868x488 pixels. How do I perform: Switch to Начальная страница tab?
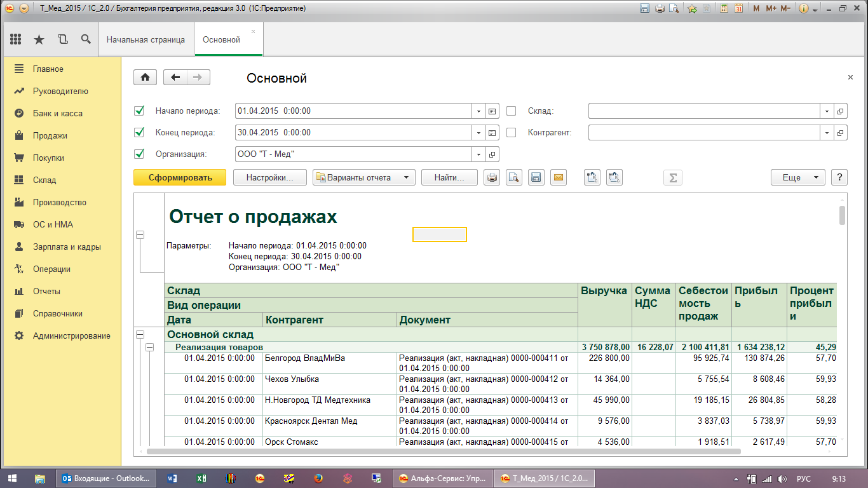146,39
